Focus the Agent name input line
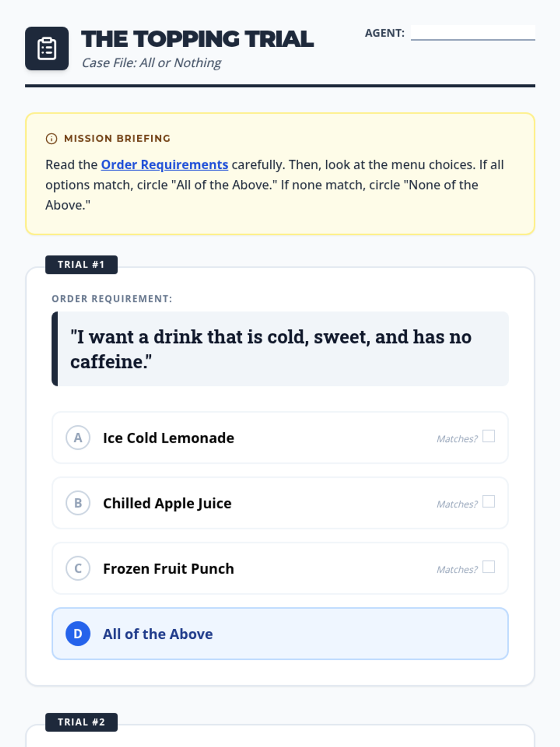Image resolution: width=560 pixels, height=747 pixels. [x=473, y=33]
